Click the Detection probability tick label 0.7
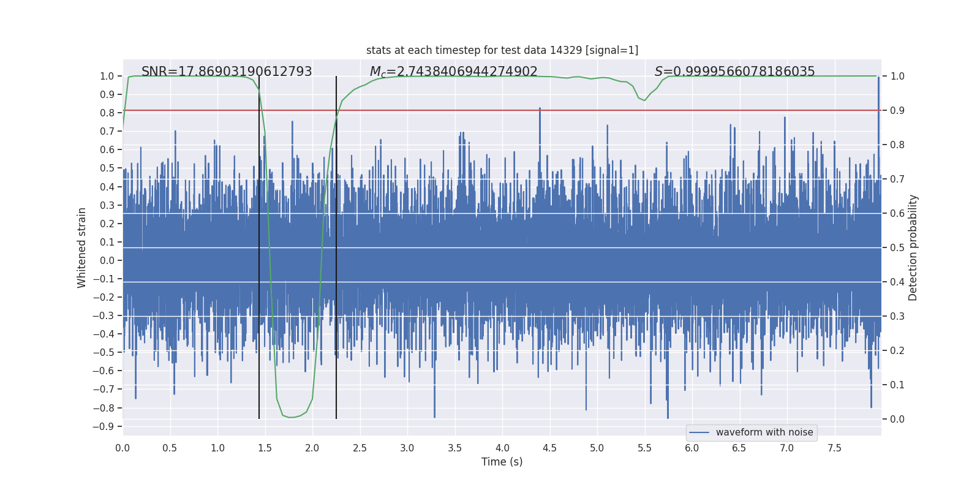 897,179
